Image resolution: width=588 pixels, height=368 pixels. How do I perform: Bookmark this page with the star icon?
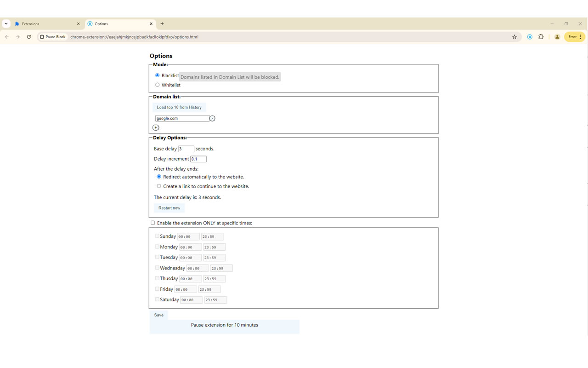514,37
